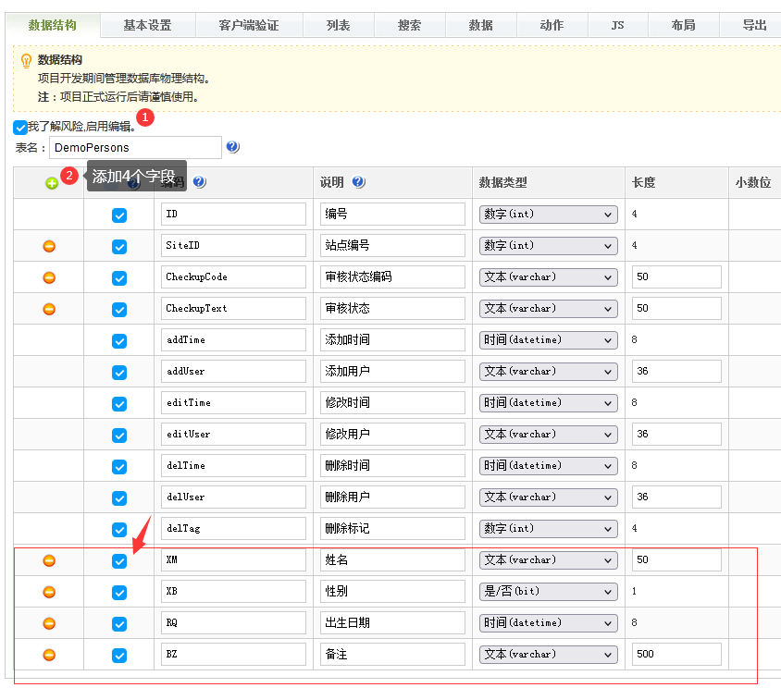The height and width of the screenshot is (700, 781).
Task: Delete the CheckupText field row
Action: (x=50, y=309)
